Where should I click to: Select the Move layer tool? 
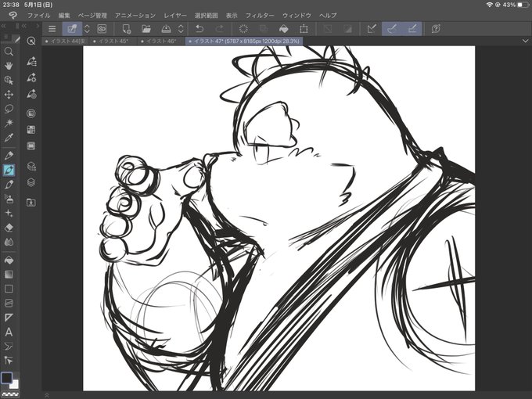click(x=9, y=95)
